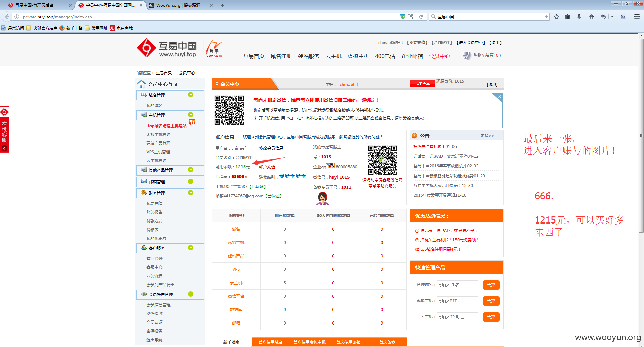The height and width of the screenshot is (347, 644).
Task: Click promotion top域名注册只需4元
Action: (x=438, y=249)
